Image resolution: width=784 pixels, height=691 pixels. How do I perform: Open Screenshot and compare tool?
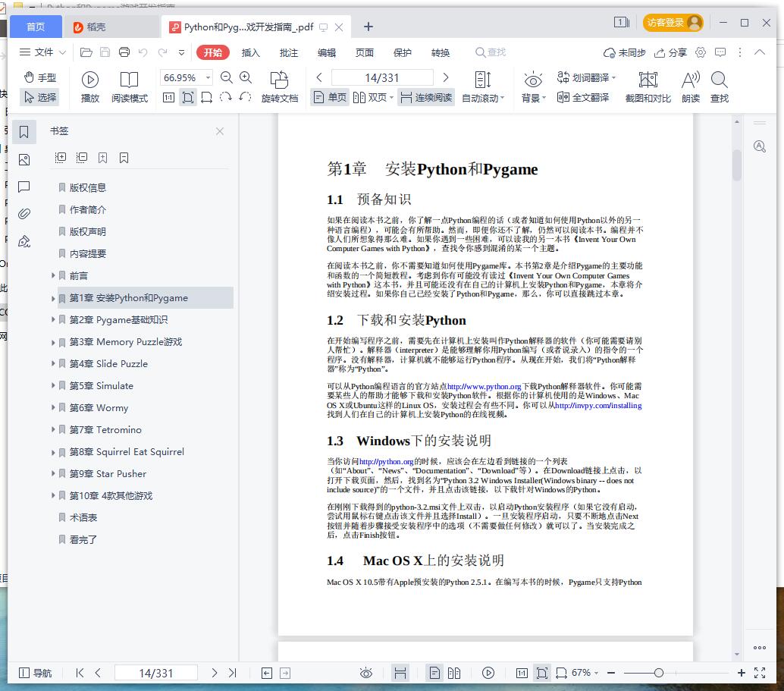(x=648, y=86)
